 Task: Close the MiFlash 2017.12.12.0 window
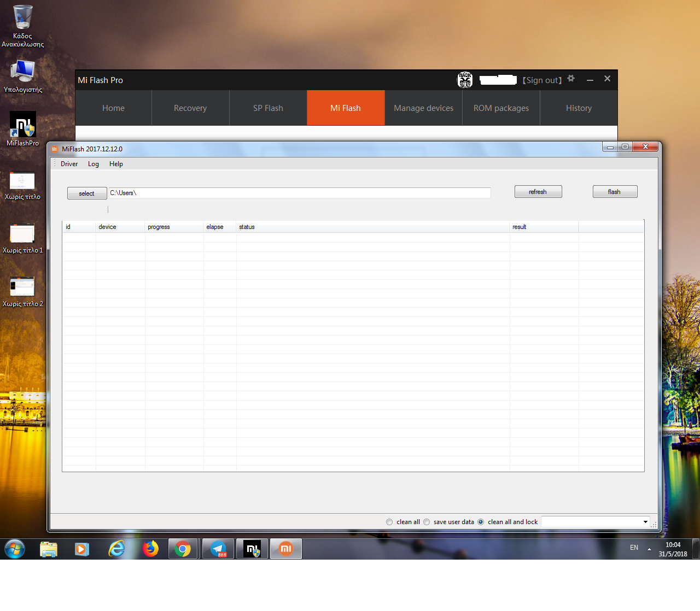click(x=645, y=146)
